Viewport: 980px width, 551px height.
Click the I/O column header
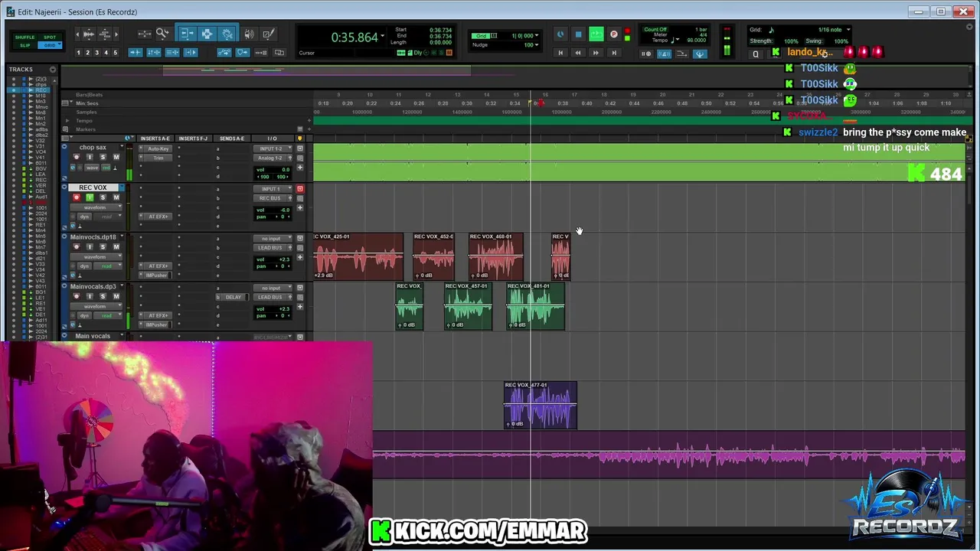point(272,139)
